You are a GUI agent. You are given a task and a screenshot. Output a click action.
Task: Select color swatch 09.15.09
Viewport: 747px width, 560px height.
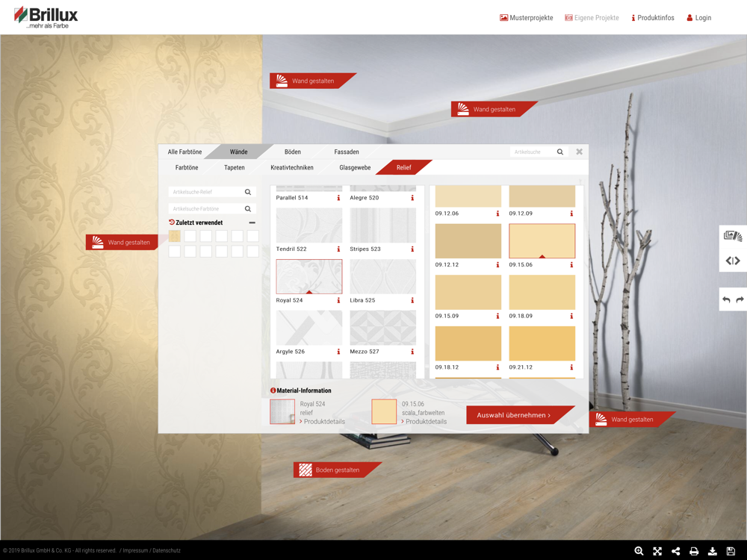468,293
